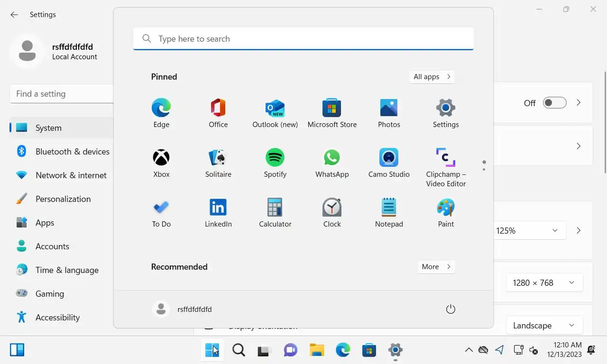
Task: Open Time & language settings
Action: (x=62, y=270)
